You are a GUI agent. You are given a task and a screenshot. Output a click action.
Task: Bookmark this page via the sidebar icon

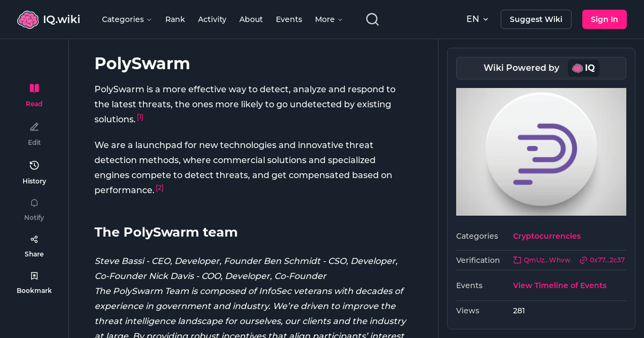[x=34, y=275]
